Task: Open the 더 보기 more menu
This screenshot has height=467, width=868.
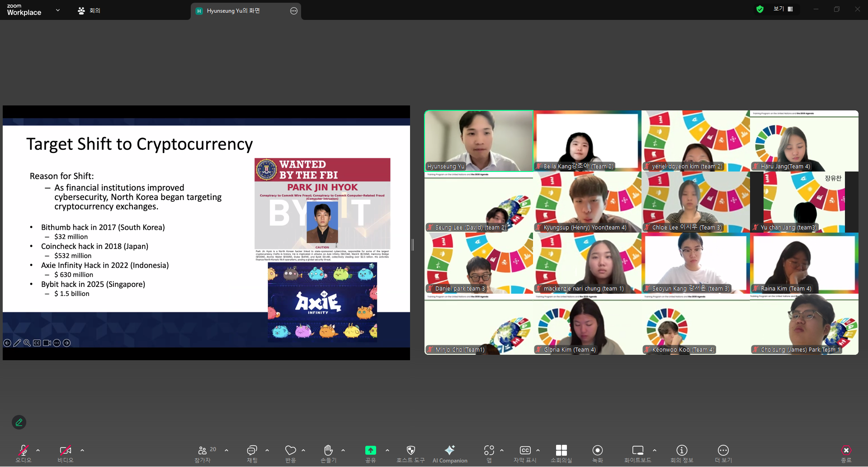Action: 723,454
